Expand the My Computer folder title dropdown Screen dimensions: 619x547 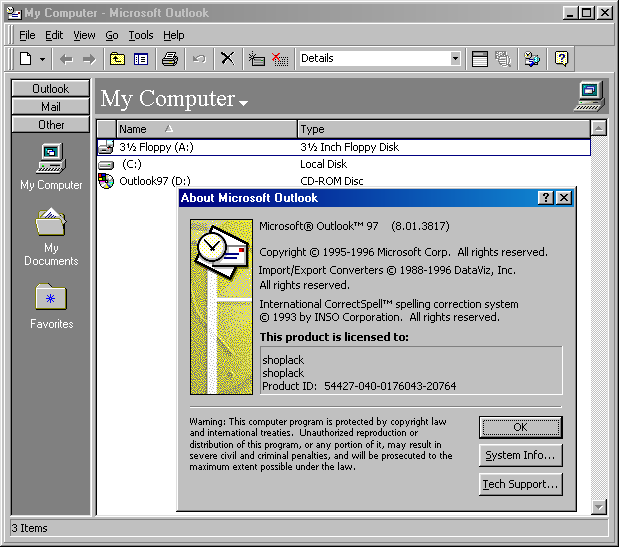pos(244,103)
